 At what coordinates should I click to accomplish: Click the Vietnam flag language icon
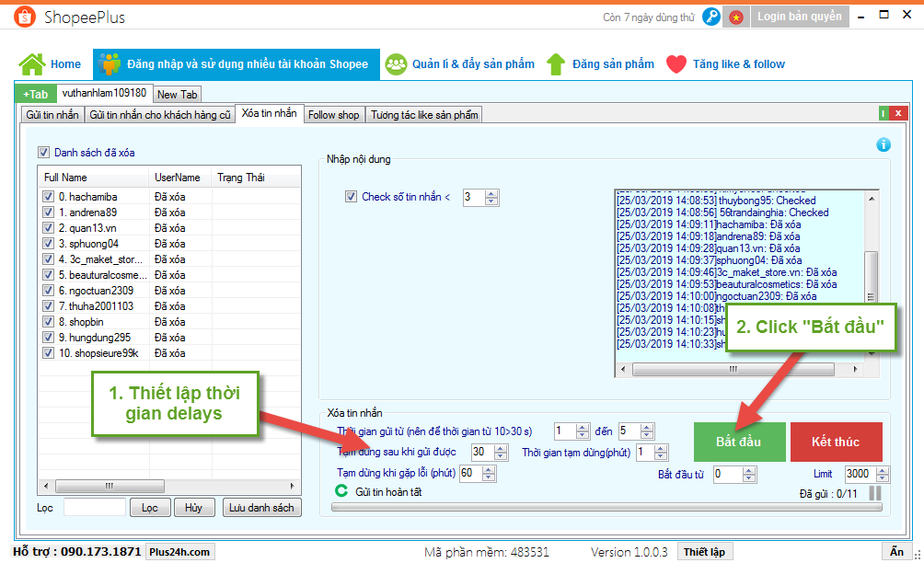tap(736, 17)
